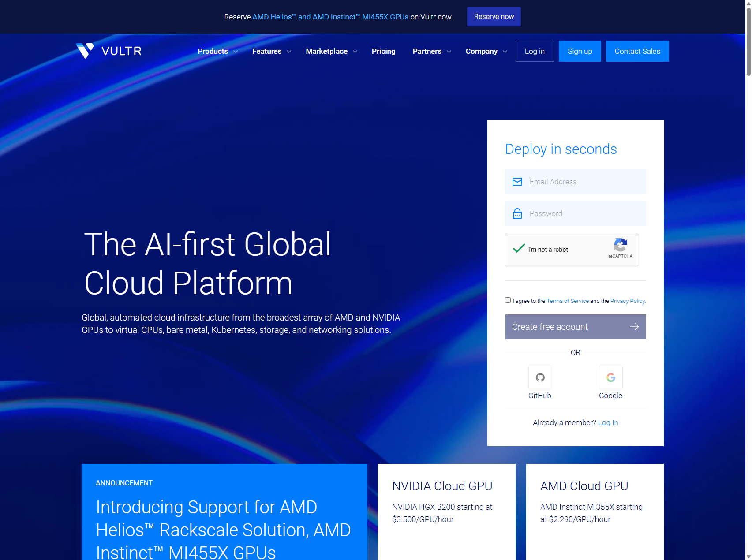Go to the Pricing page
Screen dimensions: 752x560
(384, 51)
